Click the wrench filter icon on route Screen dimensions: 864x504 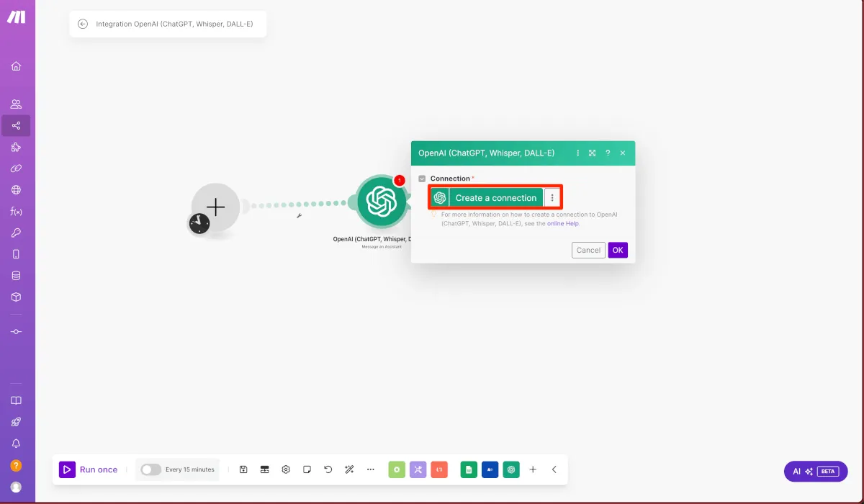(x=299, y=215)
